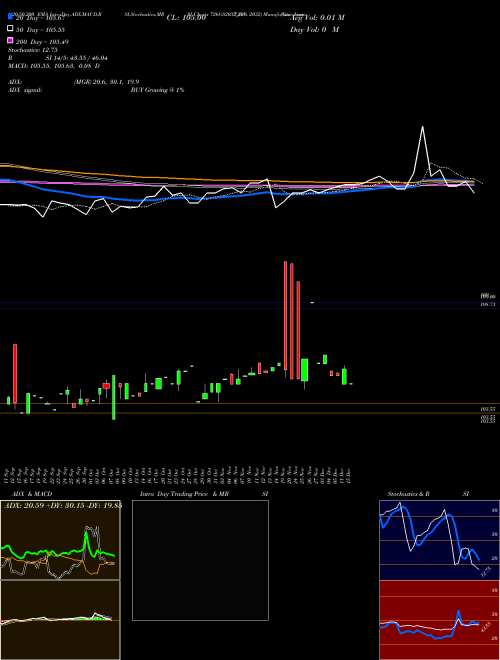Click the blue 20 Day legend swatch
500x660 pixels.
click(10, 17)
